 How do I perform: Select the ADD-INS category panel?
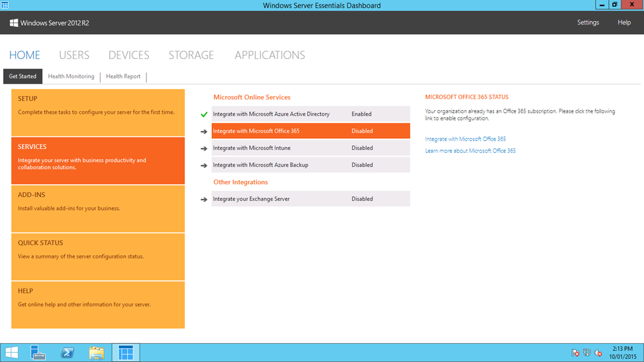(x=98, y=209)
